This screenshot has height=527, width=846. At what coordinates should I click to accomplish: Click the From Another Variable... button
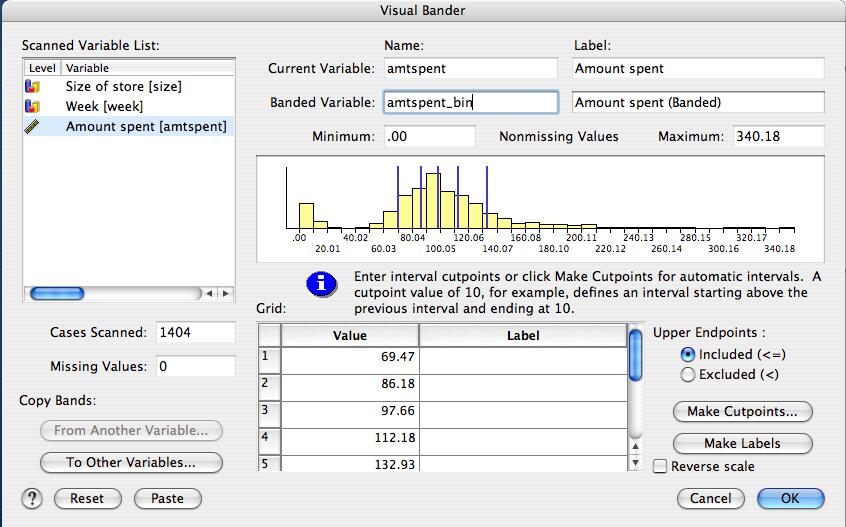(x=131, y=430)
